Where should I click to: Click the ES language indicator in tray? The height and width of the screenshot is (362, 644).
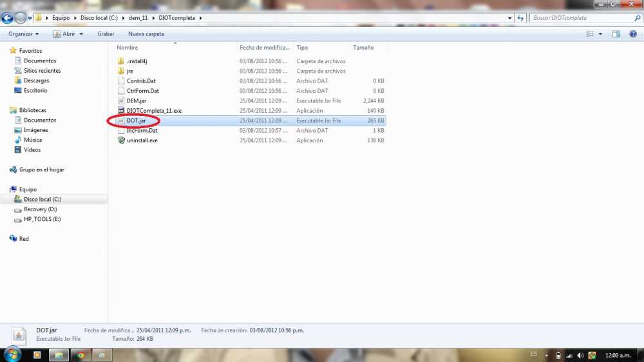(x=533, y=354)
